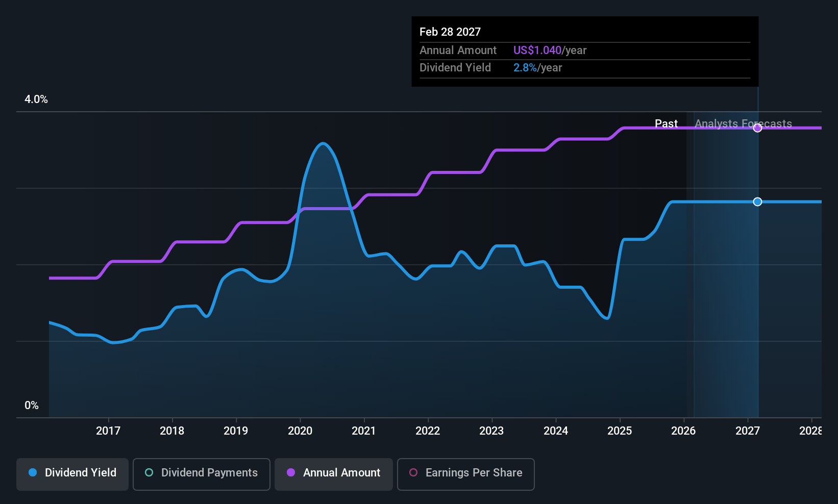
Task: Click the 2020 x-axis label
Action: point(300,431)
